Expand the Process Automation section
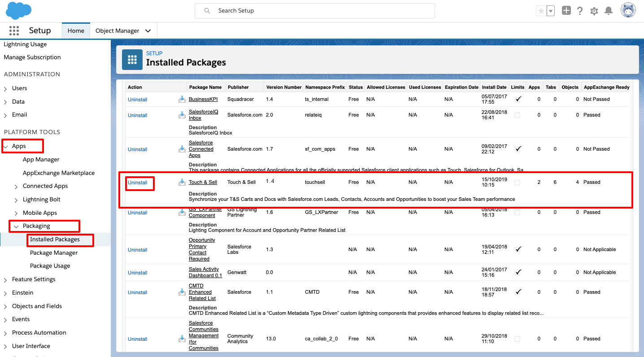The image size is (644, 357). tap(5, 333)
